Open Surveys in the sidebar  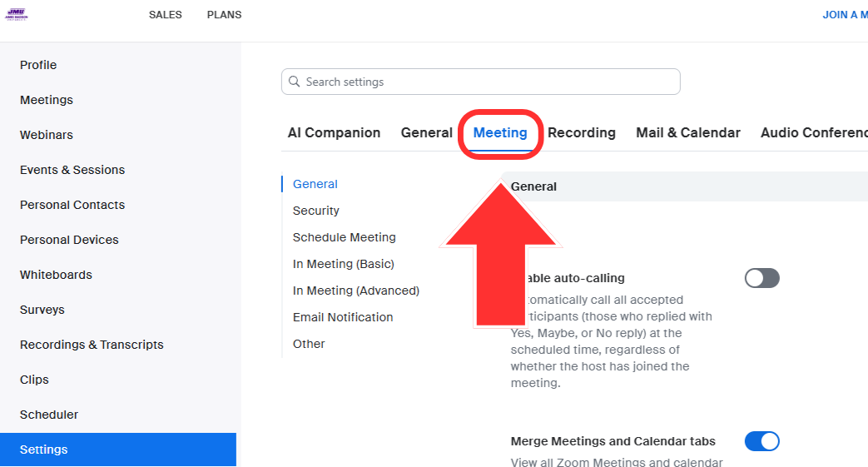pos(42,309)
